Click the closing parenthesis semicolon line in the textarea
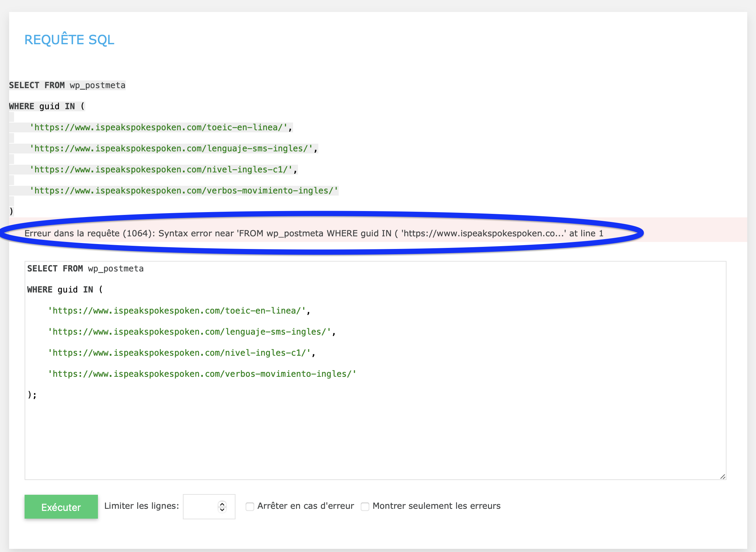The image size is (756, 552). coord(32,395)
